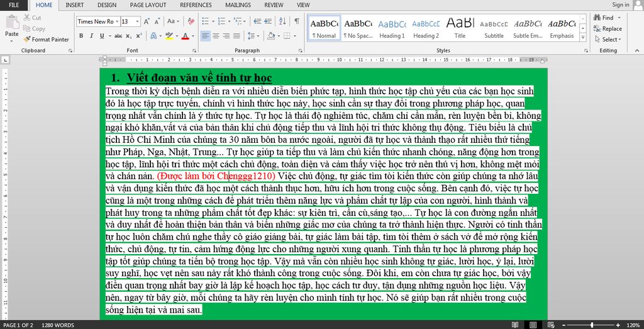Open the FILE tab
Screen dimensions: 644x329
14,5
